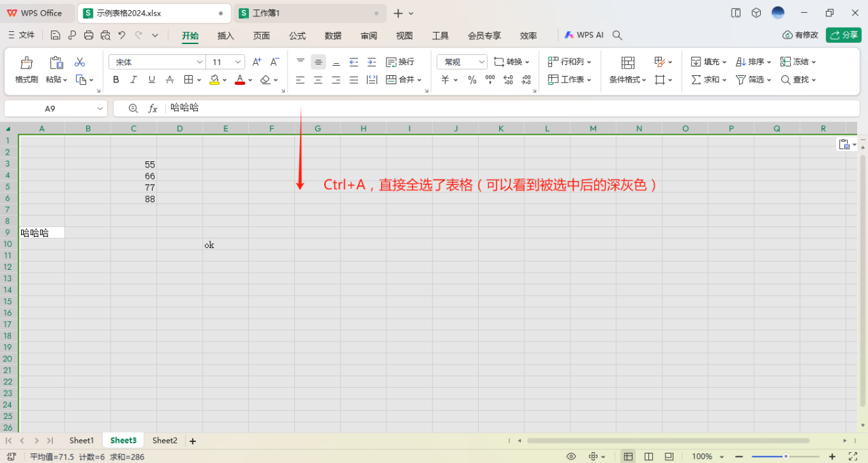Screen dimensions: 868x463
Task: Click the WPS AI button
Action: [583, 35]
